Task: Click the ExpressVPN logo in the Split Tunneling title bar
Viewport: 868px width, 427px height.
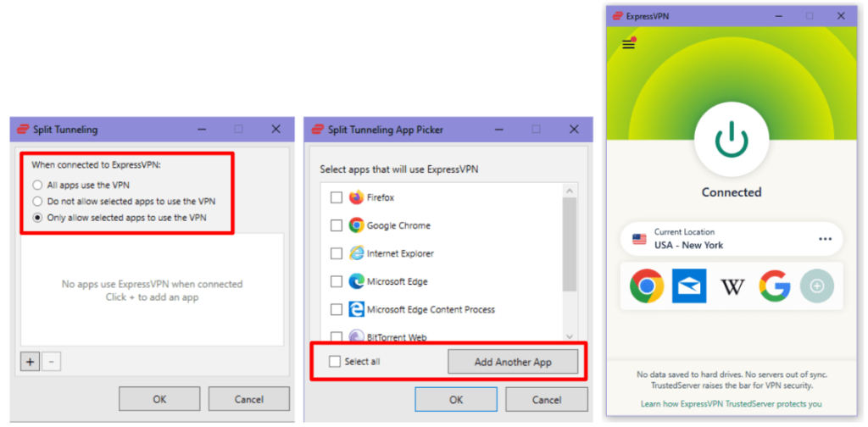Action: click(x=23, y=130)
